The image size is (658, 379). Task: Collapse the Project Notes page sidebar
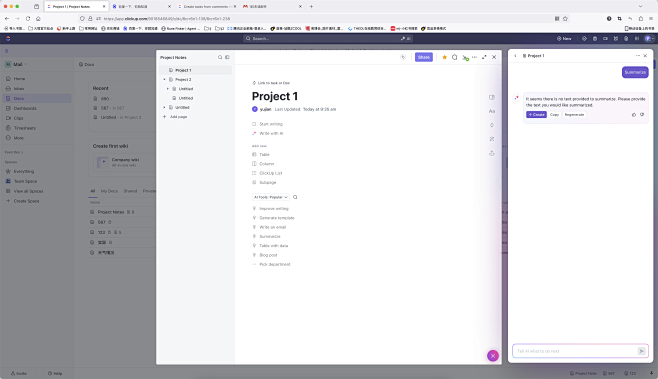[227, 57]
